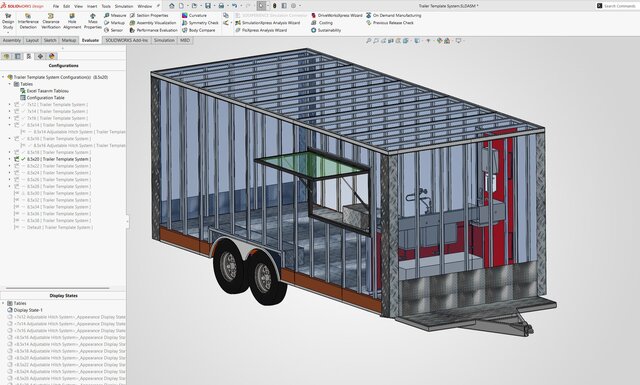This screenshot has width=640, height=385.
Task: Create a new document
Action: click(x=181, y=6)
